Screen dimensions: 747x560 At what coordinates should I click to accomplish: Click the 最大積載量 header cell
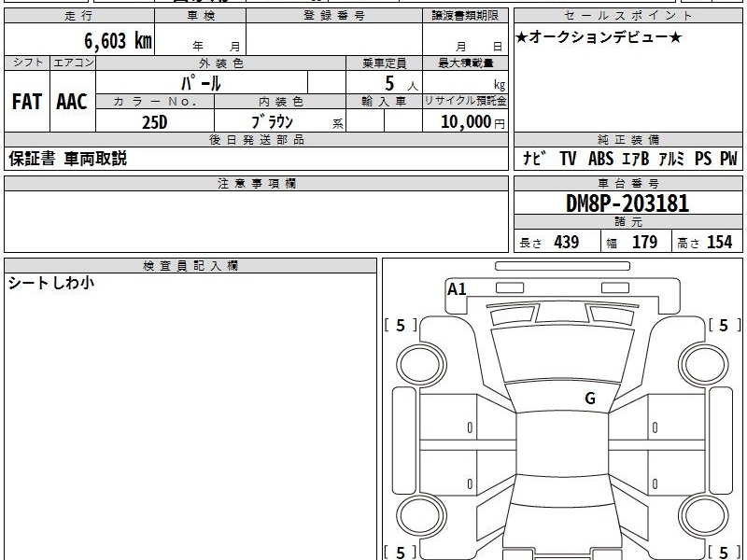(465, 63)
